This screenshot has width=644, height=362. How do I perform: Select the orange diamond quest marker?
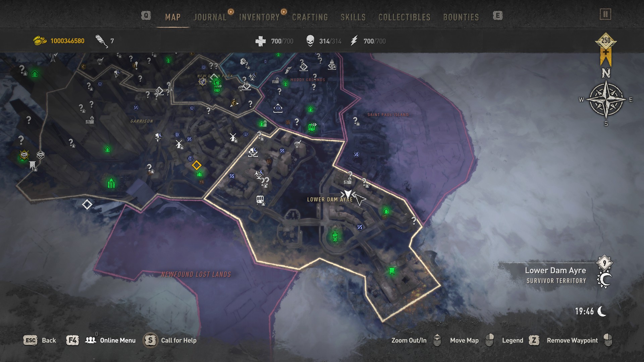(x=197, y=165)
